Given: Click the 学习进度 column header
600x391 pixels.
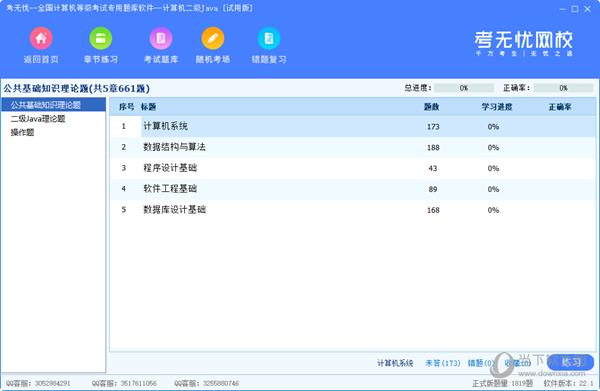Looking at the screenshot, I should (x=497, y=107).
